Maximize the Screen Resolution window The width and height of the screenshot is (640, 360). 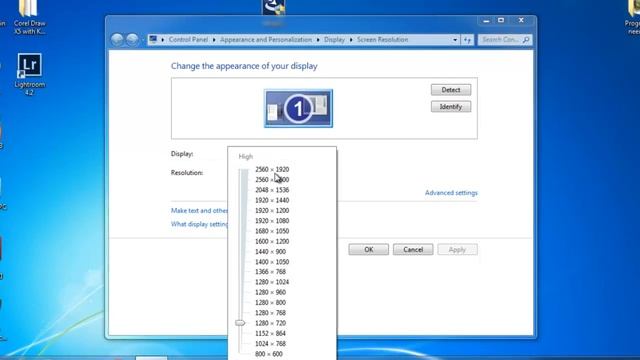click(x=501, y=20)
